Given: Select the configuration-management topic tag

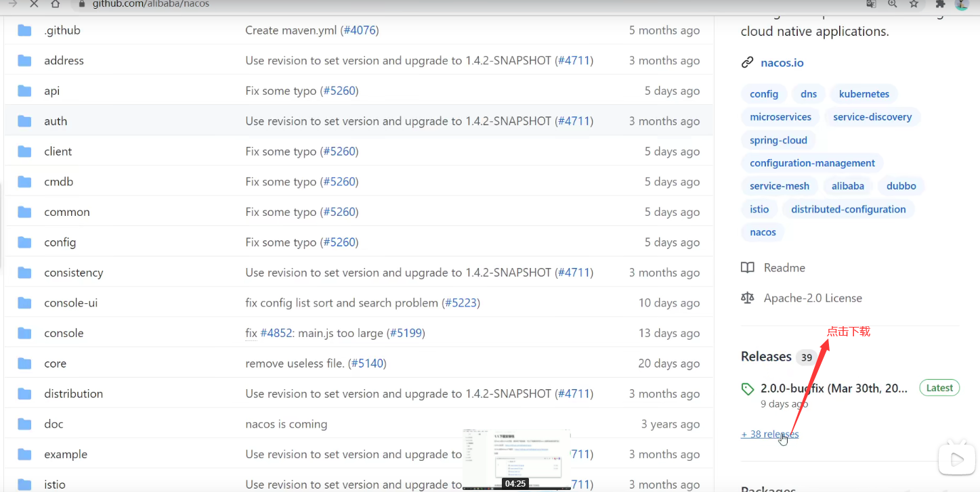Looking at the screenshot, I should (812, 163).
